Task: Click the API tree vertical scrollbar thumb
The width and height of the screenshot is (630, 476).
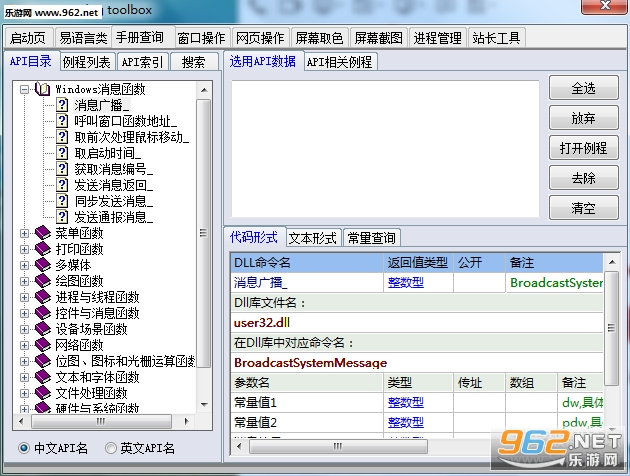Action: 204,233
